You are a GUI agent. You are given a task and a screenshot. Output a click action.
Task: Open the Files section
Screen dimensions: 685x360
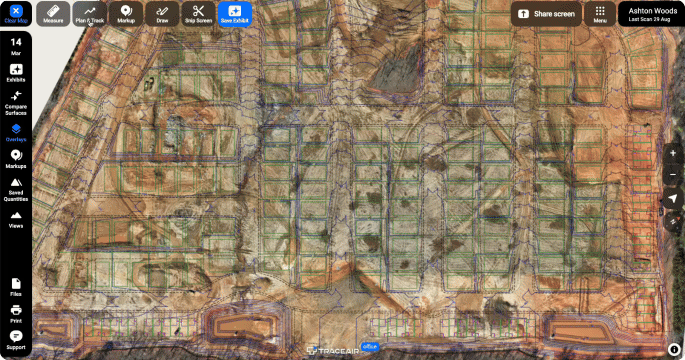pos(16,287)
